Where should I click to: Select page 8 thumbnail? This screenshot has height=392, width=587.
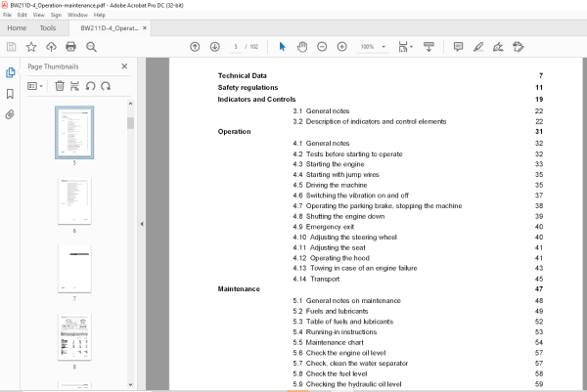[x=74, y=337]
